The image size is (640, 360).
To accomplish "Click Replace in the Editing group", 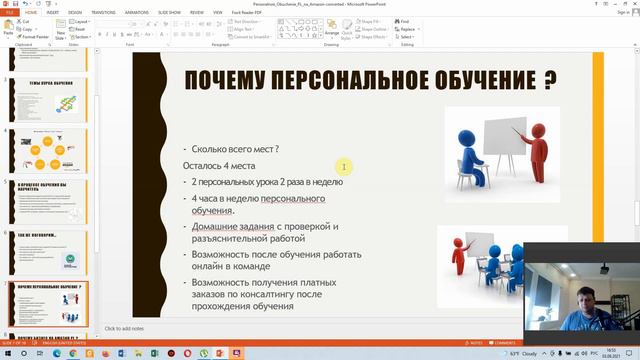I will point(405,29).
